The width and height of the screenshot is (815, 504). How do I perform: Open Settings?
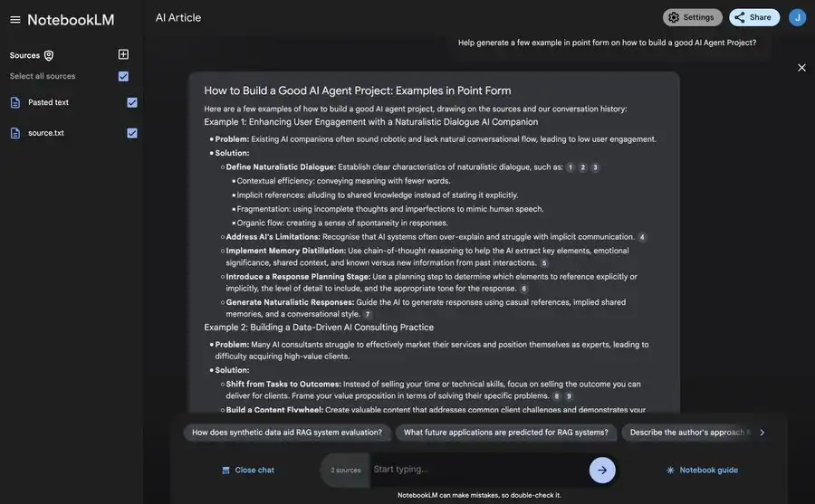point(692,17)
